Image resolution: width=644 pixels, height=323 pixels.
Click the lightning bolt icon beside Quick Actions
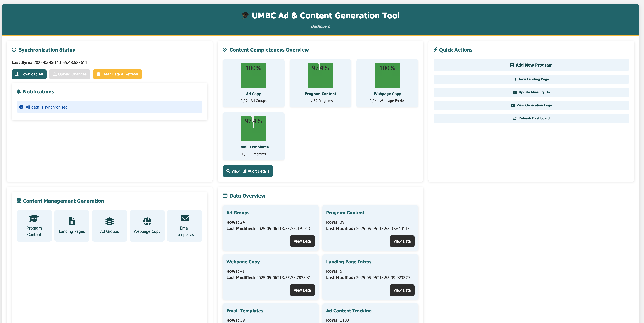pyautogui.click(x=435, y=50)
